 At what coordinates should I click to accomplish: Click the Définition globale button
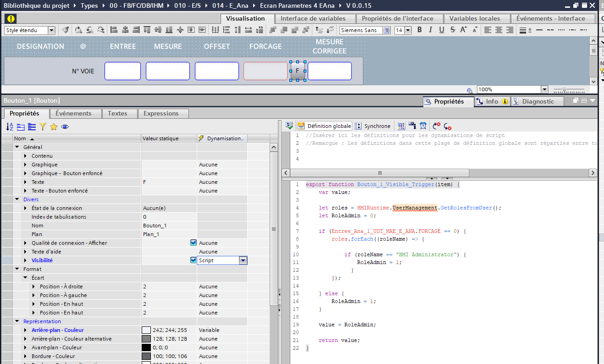coord(324,126)
